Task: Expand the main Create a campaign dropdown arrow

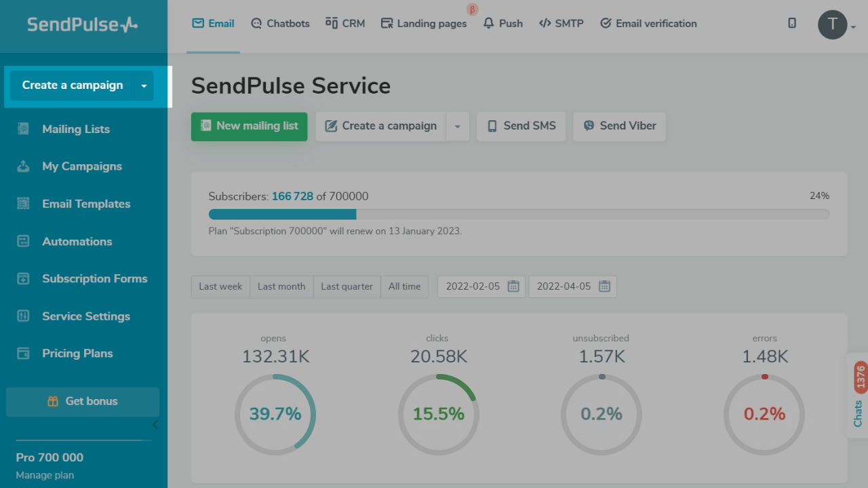Action: (x=458, y=126)
